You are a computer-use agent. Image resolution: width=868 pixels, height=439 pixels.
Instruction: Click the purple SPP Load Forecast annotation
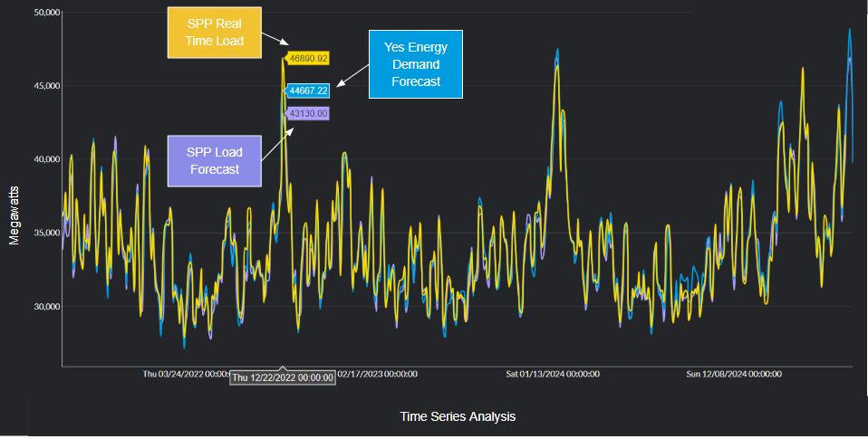click(214, 160)
